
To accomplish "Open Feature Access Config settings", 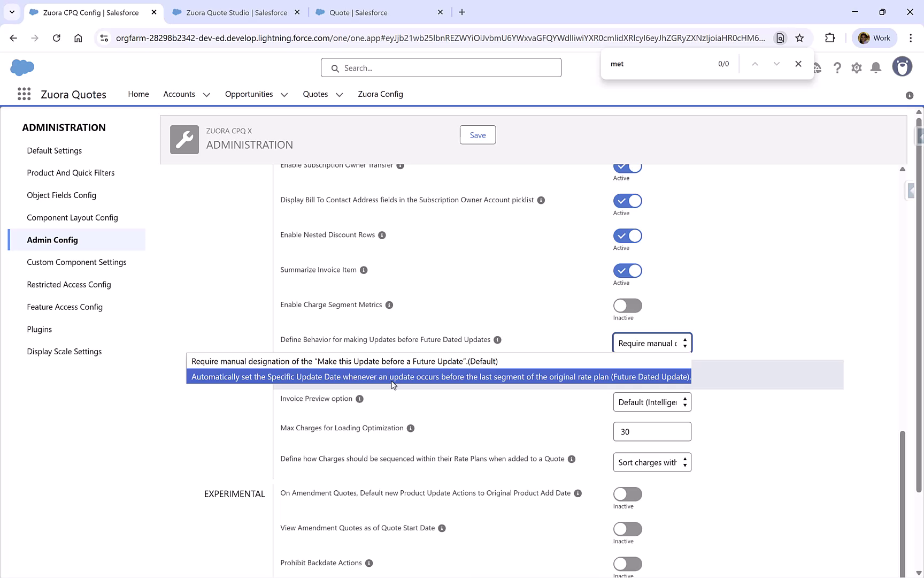I will point(65,307).
